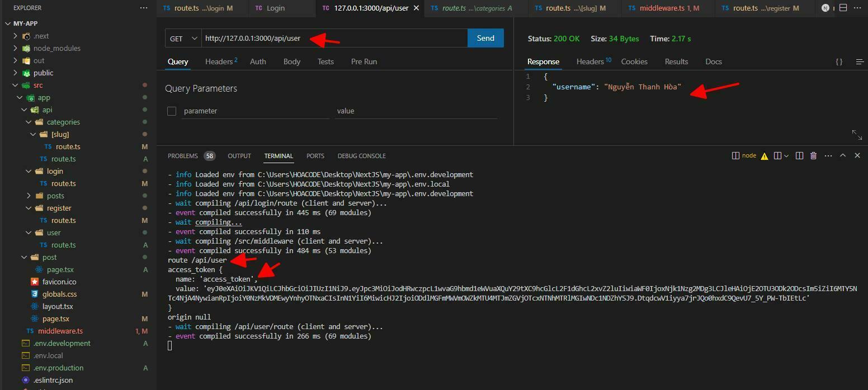The height and width of the screenshot is (390, 868).
Task: Open the editor layout split icon
Action: (843, 8)
